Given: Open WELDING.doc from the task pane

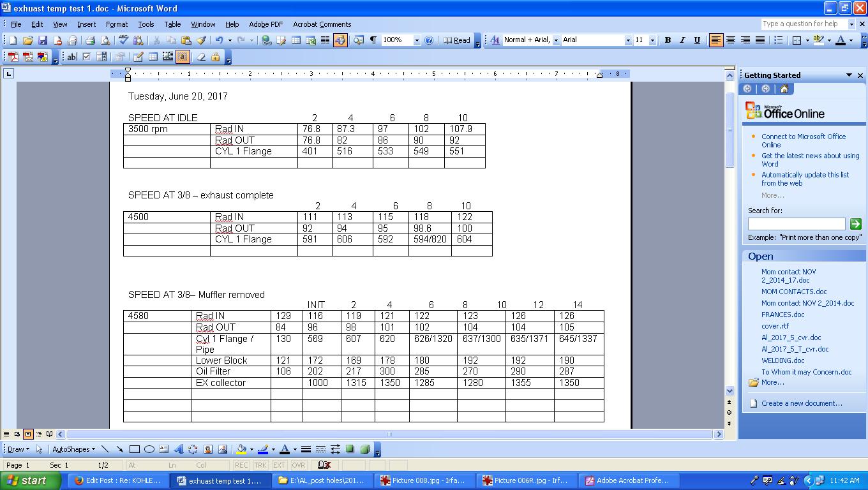Looking at the screenshot, I should (x=782, y=360).
